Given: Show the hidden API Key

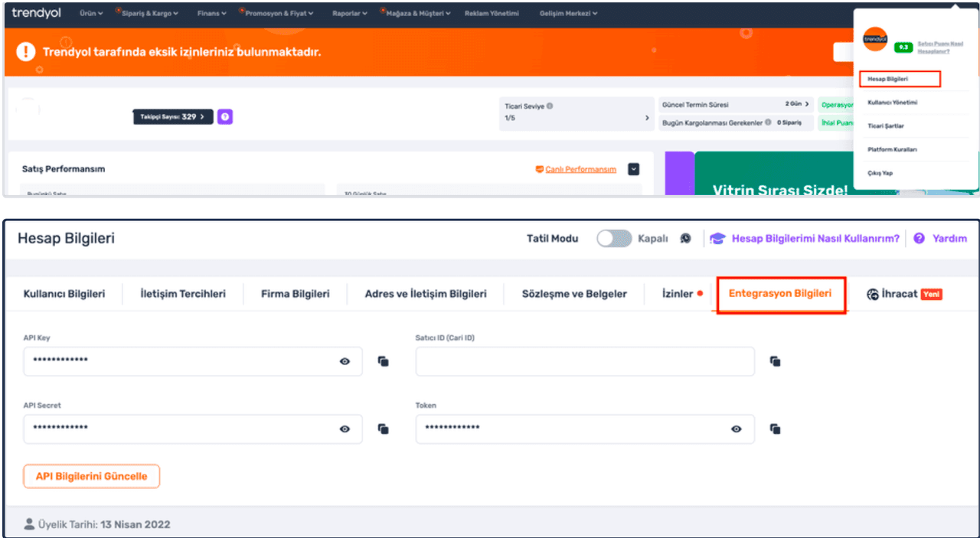Looking at the screenshot, I should click(345, 361).
